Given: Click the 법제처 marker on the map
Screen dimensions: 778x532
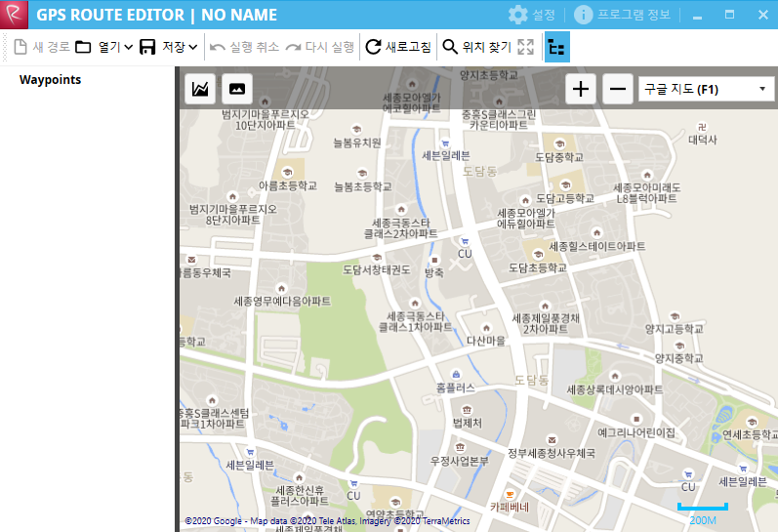Looking at the screenshot, I should pyautogui.click(x=467, y=410).
